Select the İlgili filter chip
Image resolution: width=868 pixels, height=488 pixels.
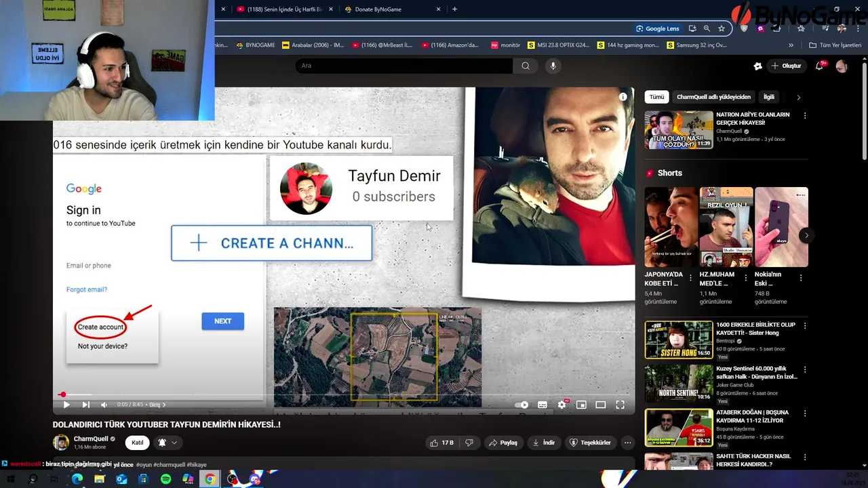point(768,97)
